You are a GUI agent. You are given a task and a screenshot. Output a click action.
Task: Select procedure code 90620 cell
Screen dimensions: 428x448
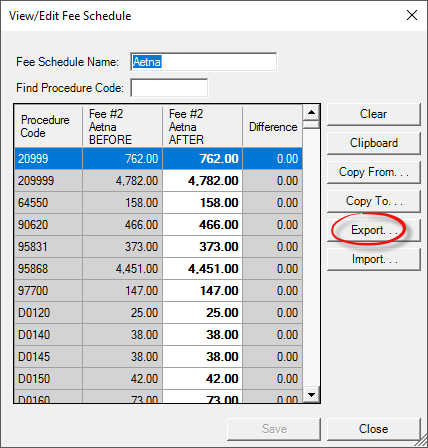(x=49, y=225)
